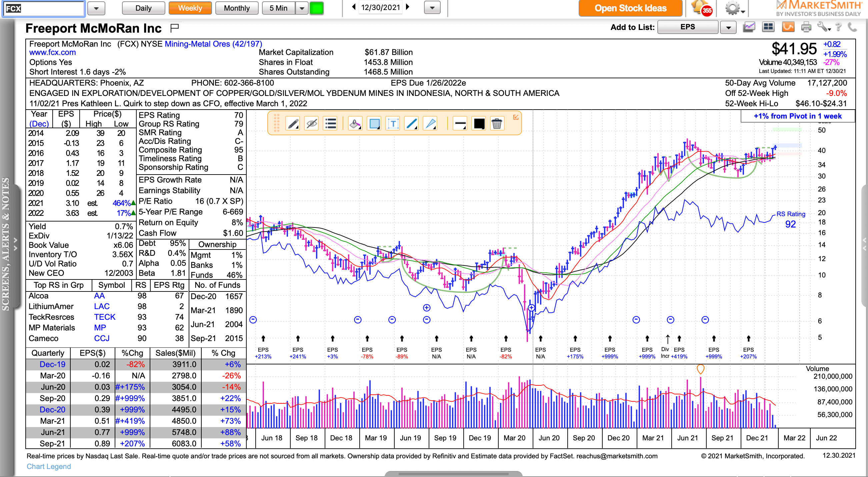Viewport: 868px width, 477px height.
Task: Open CCJ symbol link for Cameco
Action: (x=102, y=338)
